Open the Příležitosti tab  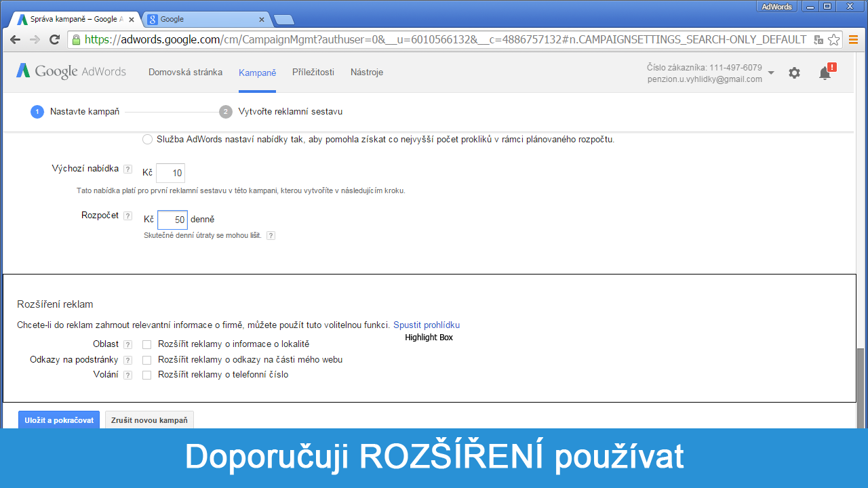(313, 72)
